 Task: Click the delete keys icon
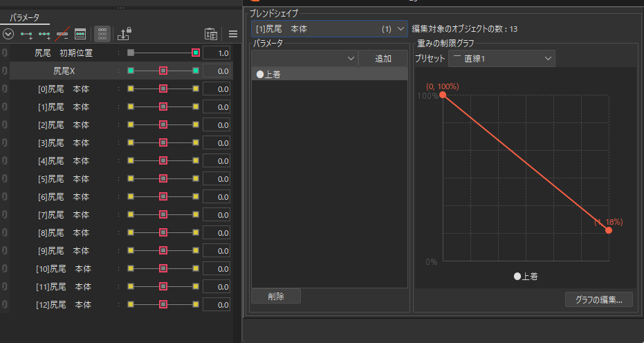click(63, 34)
